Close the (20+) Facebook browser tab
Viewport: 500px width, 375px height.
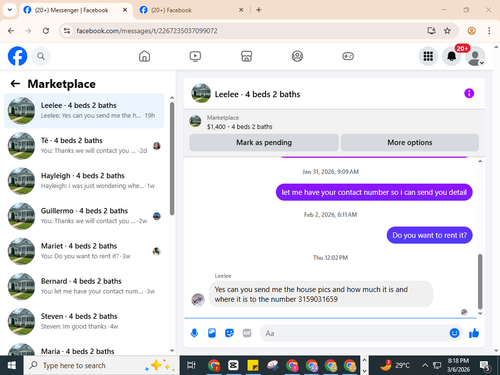(241, 10)
